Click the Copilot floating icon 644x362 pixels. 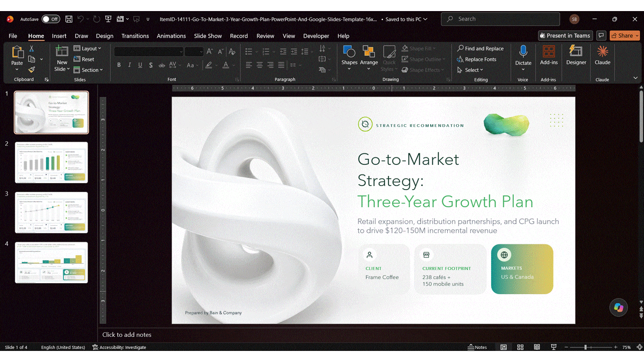pos(618,307)
